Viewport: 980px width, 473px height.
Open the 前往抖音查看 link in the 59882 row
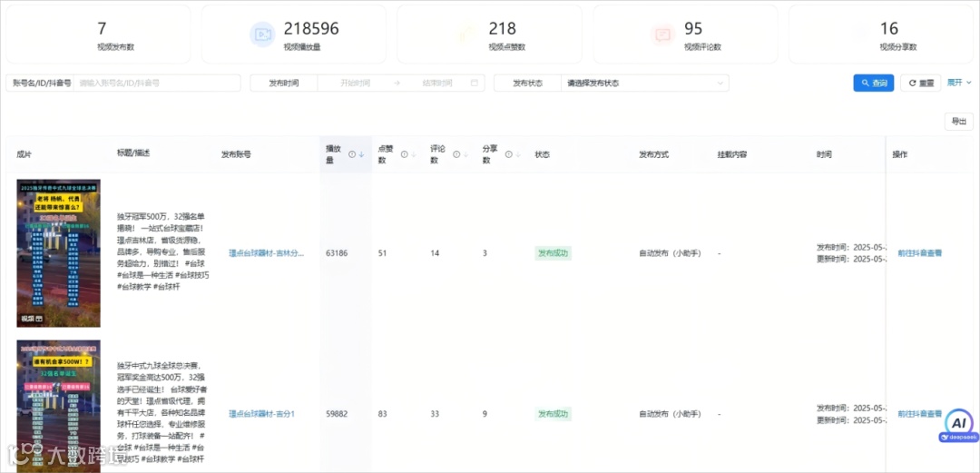click(x=919, y=414)
